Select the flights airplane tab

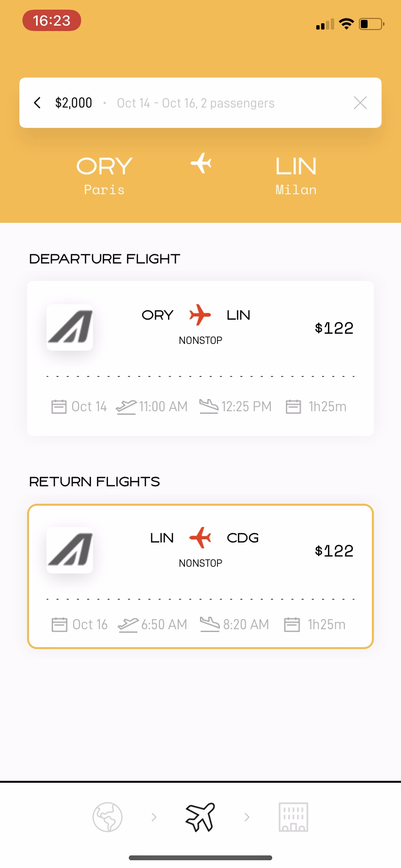point(200,817)
